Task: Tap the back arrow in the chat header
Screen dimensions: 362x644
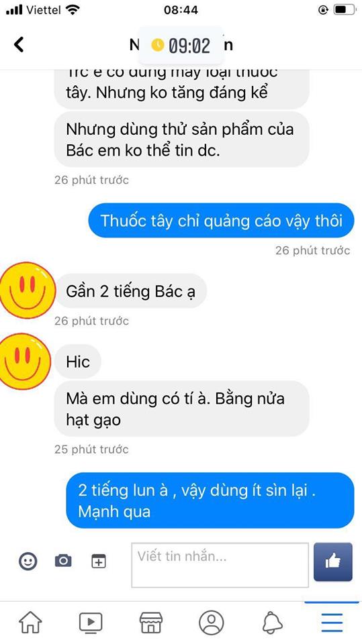Action: (19, 44)
